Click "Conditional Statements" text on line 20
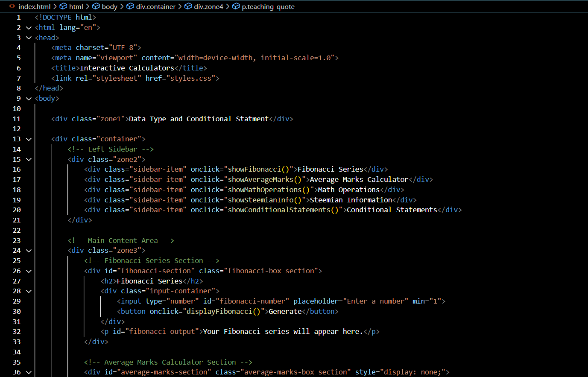The width and height of the screenshot is (588, 377). [392, 210]
